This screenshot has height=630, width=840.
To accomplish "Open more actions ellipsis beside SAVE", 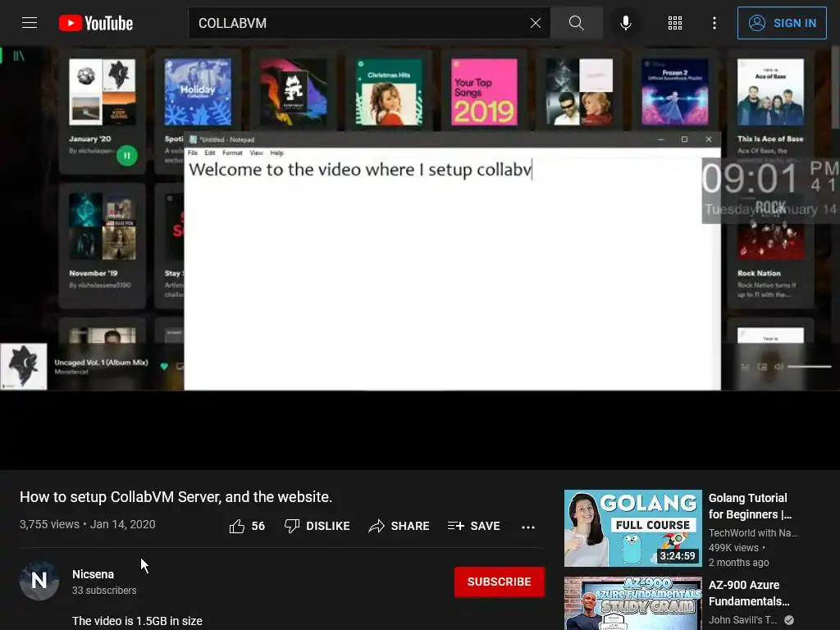I will (x=528, y=527).
